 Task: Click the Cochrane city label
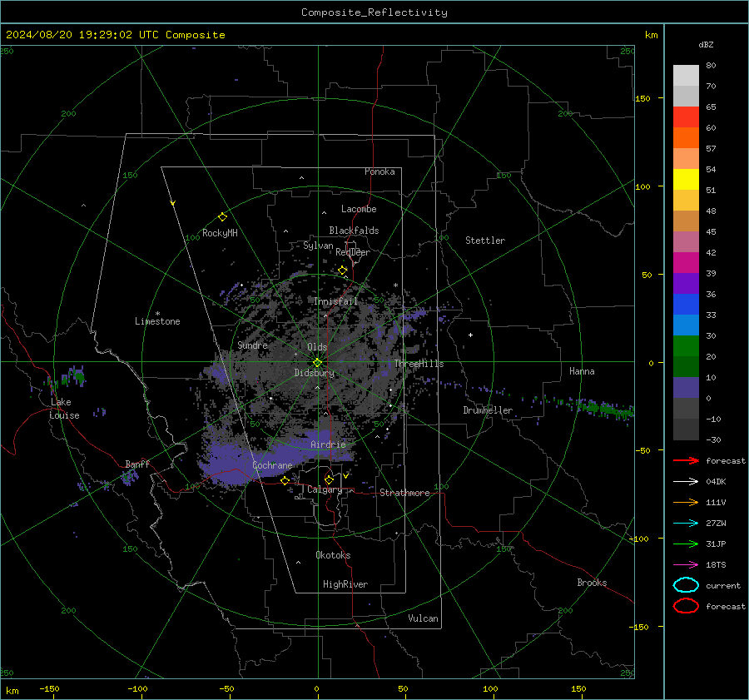272,465
